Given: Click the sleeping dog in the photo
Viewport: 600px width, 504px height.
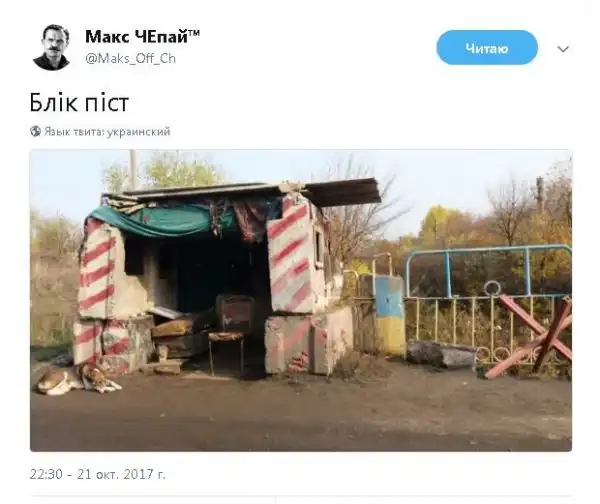Looking at the screenshot, I should pyautogui.click(x=79, y=378).
